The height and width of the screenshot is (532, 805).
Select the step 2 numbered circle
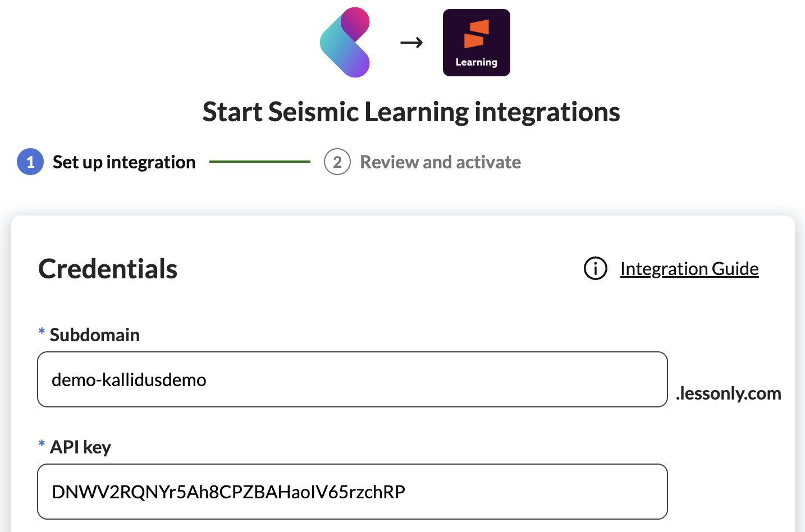tap(337, 162)
